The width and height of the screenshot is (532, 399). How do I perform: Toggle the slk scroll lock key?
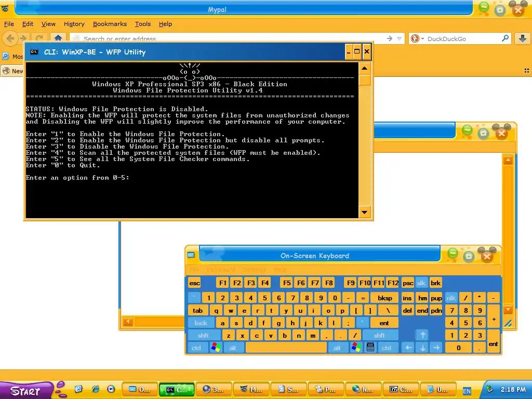[x=421, y=283]
